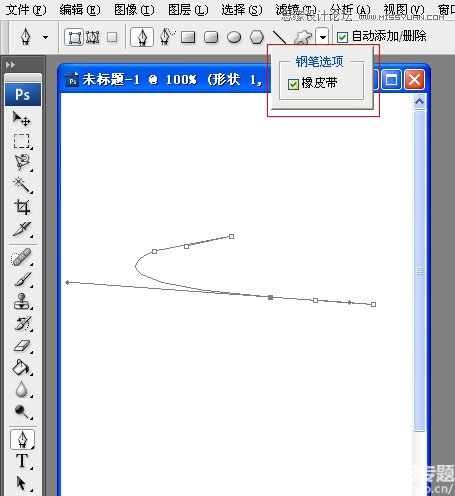The width and height of the screenshot is (455, 496).
Task: Open the tool preset picker arrow
Action: tap(45, 37)
